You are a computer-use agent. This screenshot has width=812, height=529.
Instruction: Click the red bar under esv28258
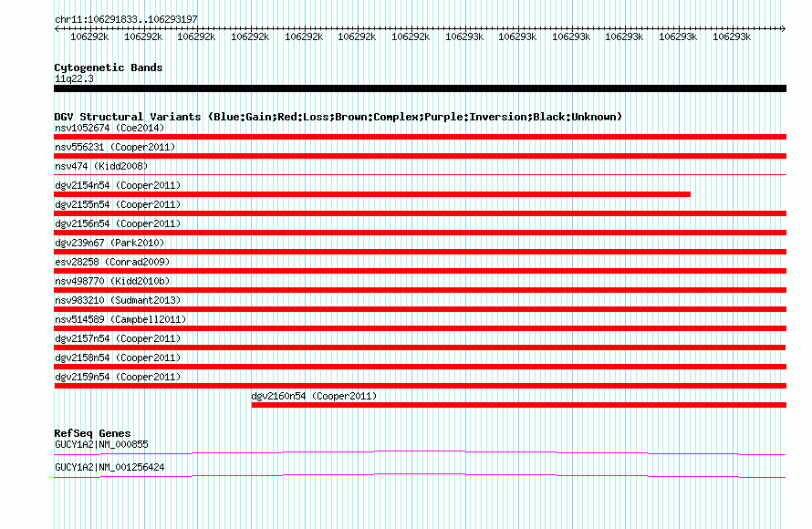420,271
